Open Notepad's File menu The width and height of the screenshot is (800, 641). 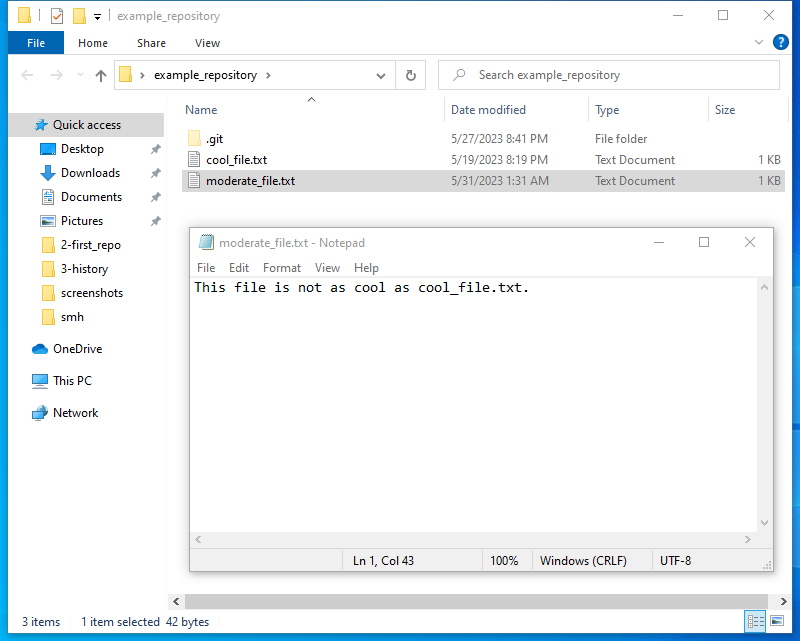pos(206,268)
